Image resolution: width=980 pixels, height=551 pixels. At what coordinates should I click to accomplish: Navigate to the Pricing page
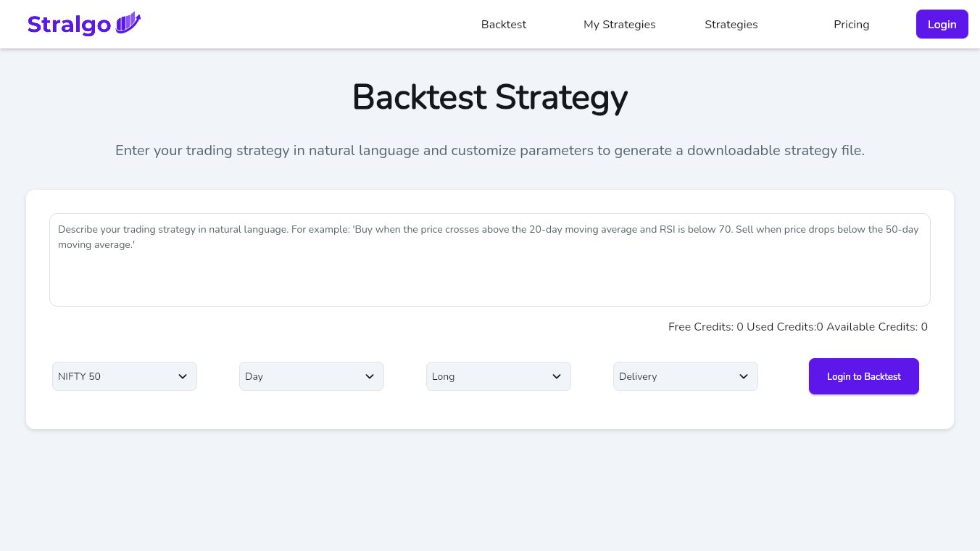[x=851, y=25]
